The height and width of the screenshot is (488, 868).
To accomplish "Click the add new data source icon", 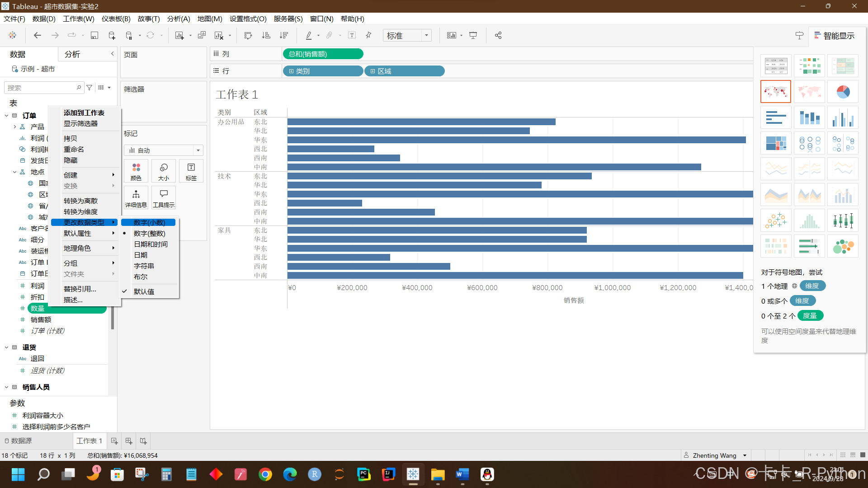I will (112, 35).
